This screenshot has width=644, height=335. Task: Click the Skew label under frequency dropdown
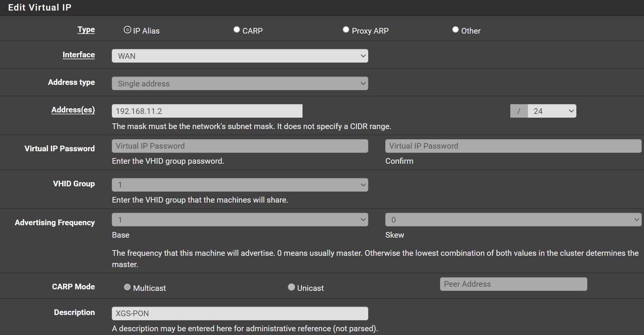395,235
